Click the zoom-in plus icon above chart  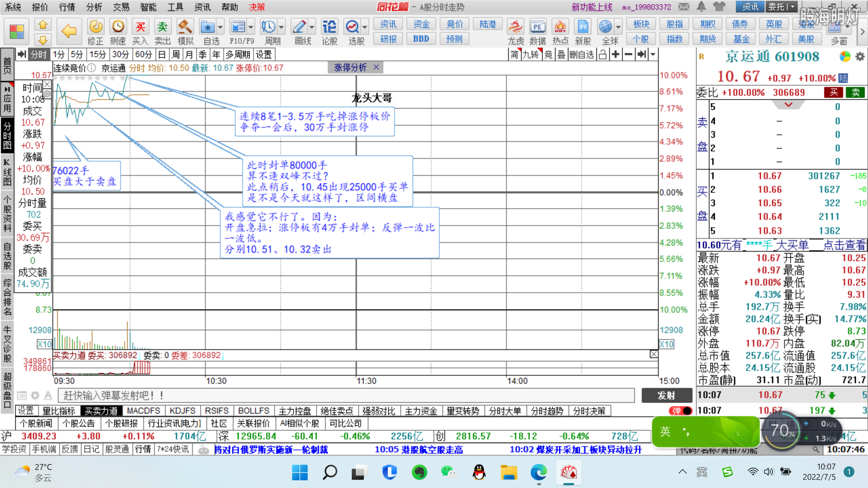coord(615,55)
